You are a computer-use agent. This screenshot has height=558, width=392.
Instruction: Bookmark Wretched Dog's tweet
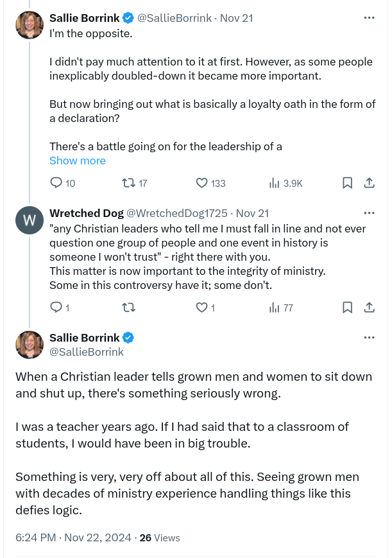point(347,308)
